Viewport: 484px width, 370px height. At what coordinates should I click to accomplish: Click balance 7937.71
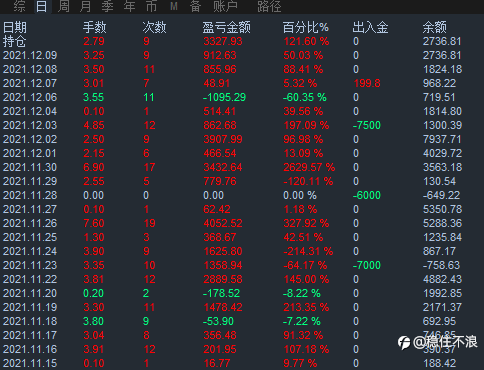tap(442, 139)
